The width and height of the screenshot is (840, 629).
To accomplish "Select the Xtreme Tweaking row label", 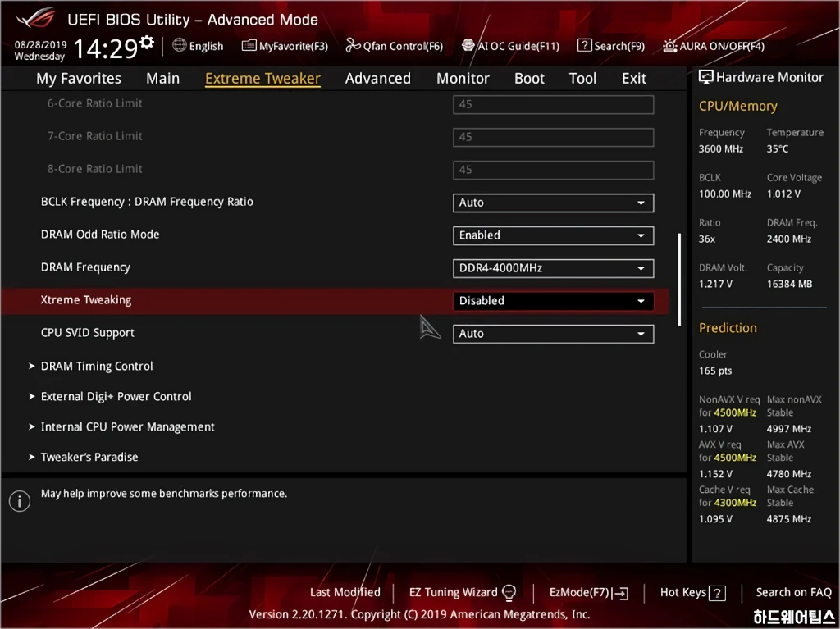I will pos(86,300).
